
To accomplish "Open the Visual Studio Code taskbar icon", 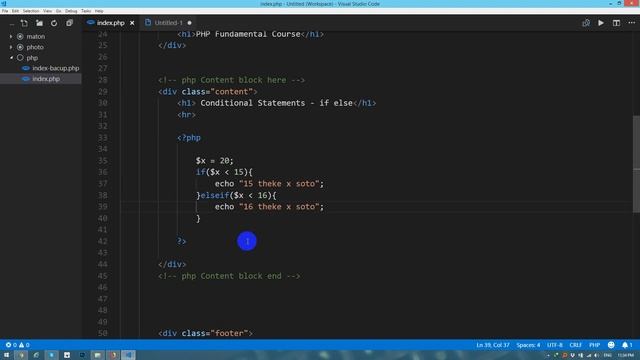I will click(128, 355).
